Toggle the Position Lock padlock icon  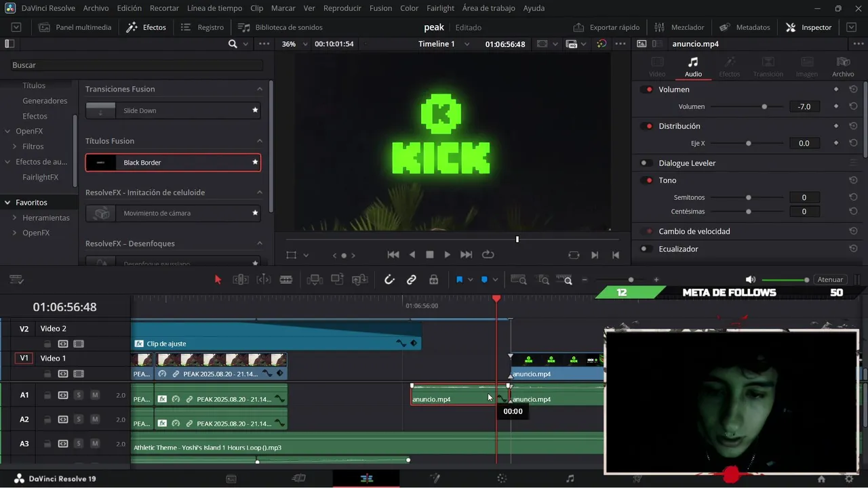[434, 279]
